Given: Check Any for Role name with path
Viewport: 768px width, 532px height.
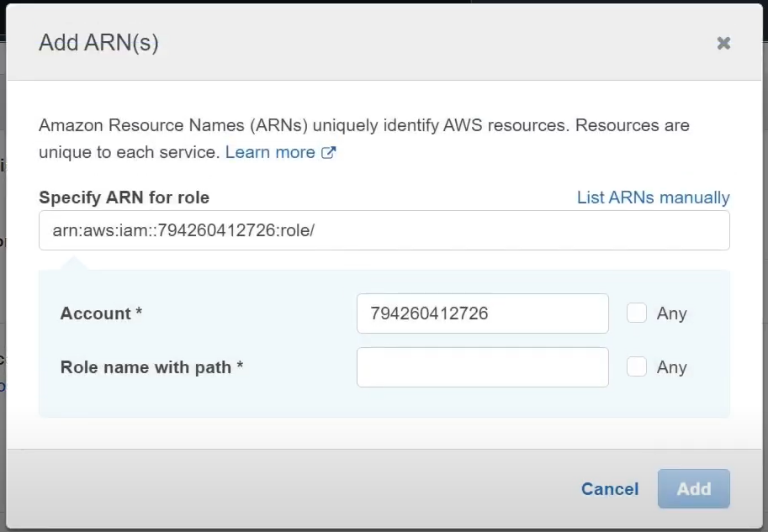Looking at the screenshot, I should tap(636, 366).
